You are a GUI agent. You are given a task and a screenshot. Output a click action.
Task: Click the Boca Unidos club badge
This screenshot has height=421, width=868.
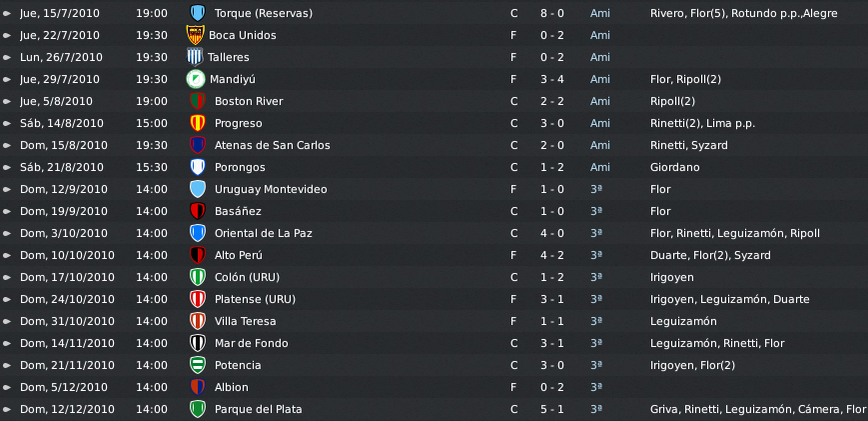(x=196, y=35)
